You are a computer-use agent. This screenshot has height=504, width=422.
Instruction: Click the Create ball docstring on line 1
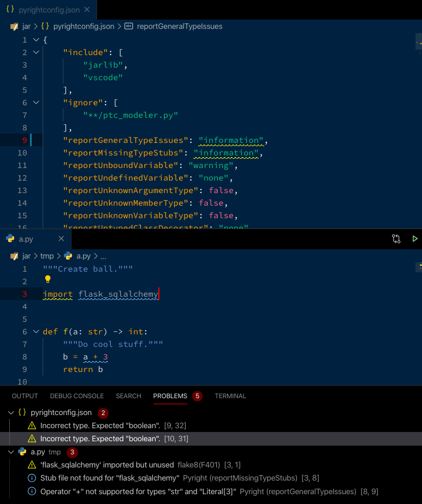[x=88, y=269]
